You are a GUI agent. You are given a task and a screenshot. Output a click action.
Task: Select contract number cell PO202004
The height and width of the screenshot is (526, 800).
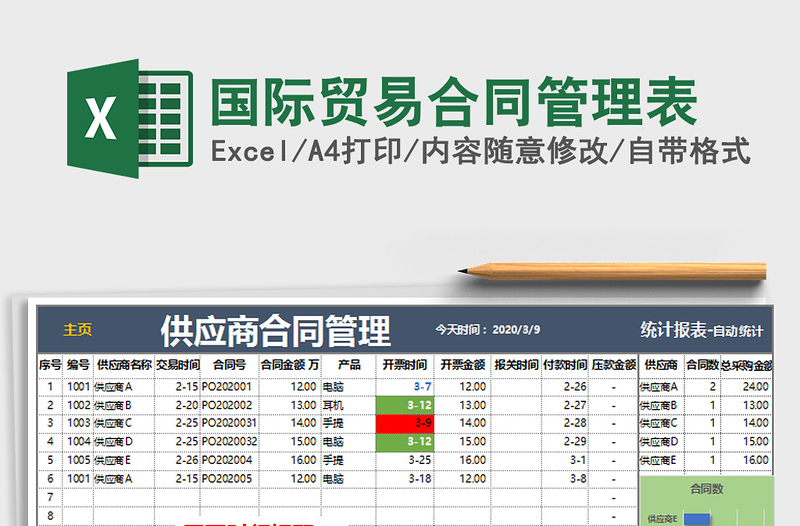(230, 460)
